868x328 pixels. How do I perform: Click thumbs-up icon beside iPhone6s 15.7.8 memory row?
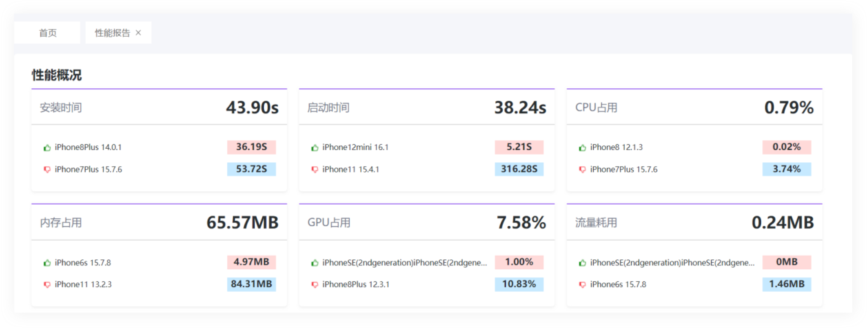coord(47,263)
